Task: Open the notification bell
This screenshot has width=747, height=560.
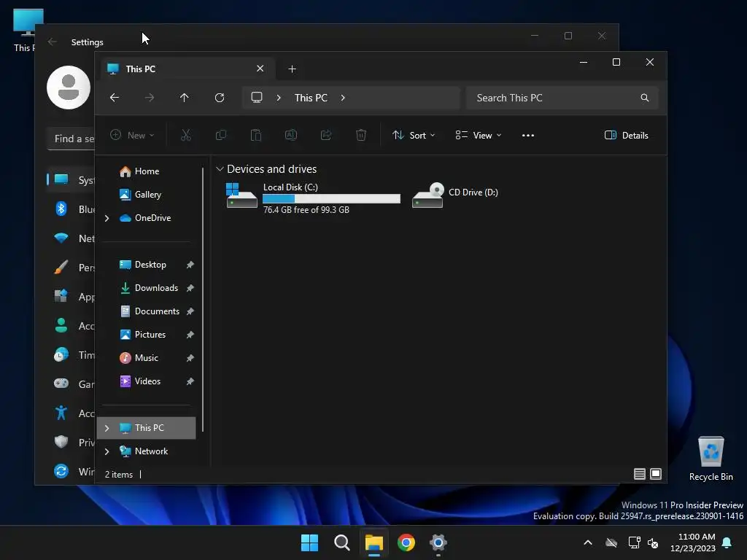Action: [727, 542]
